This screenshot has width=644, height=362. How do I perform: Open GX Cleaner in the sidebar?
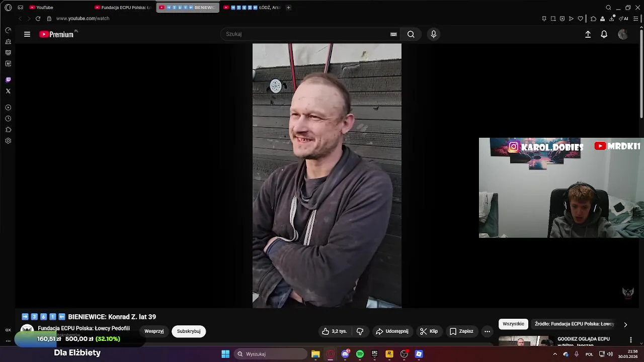(x=8, y=42)
